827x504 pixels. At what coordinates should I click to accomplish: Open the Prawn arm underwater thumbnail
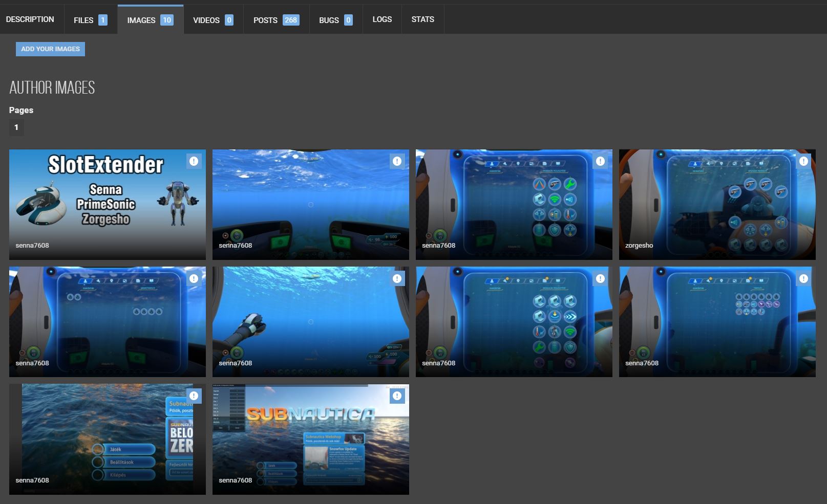(x=311, y=322)
